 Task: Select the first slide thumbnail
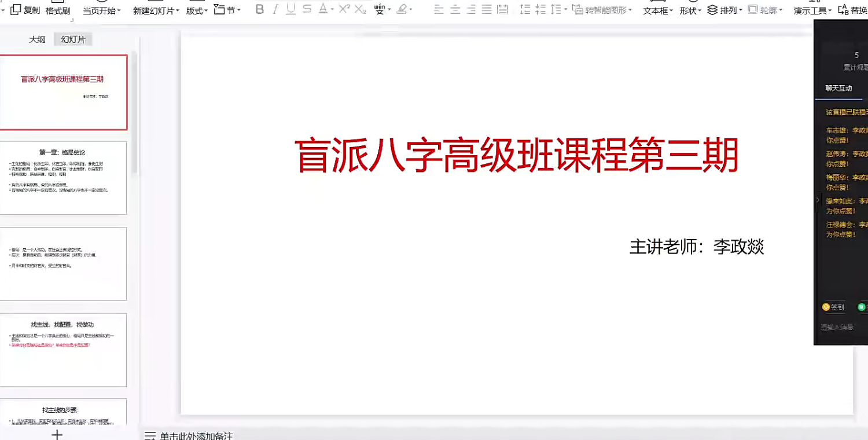pos(64,93)
